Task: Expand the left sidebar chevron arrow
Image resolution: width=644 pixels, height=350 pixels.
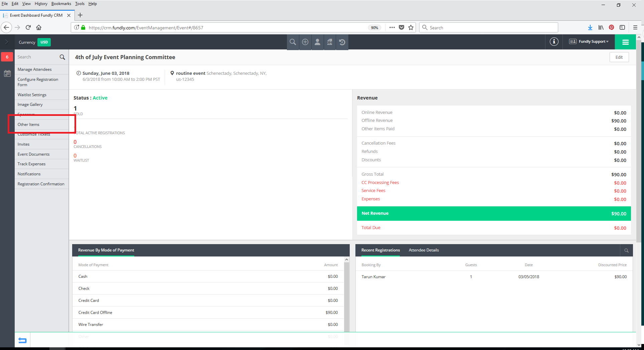Action: point(6,42)
